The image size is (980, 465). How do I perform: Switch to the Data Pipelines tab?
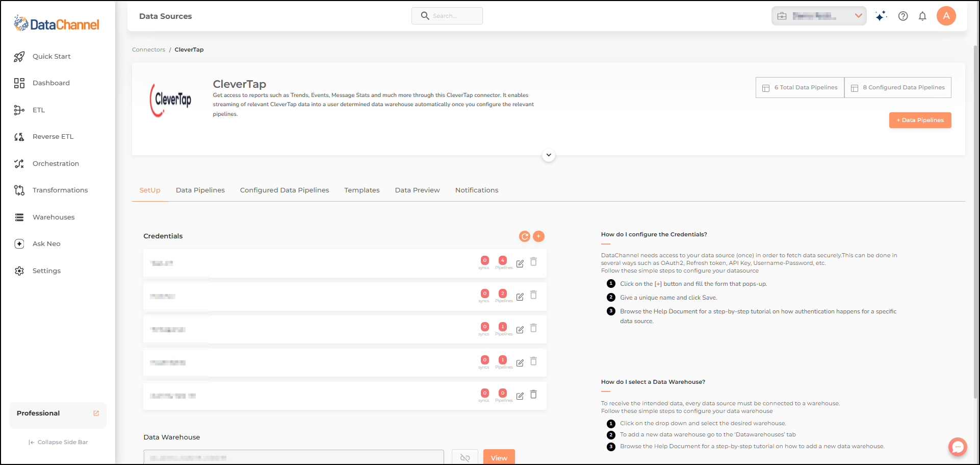(200, 190)
